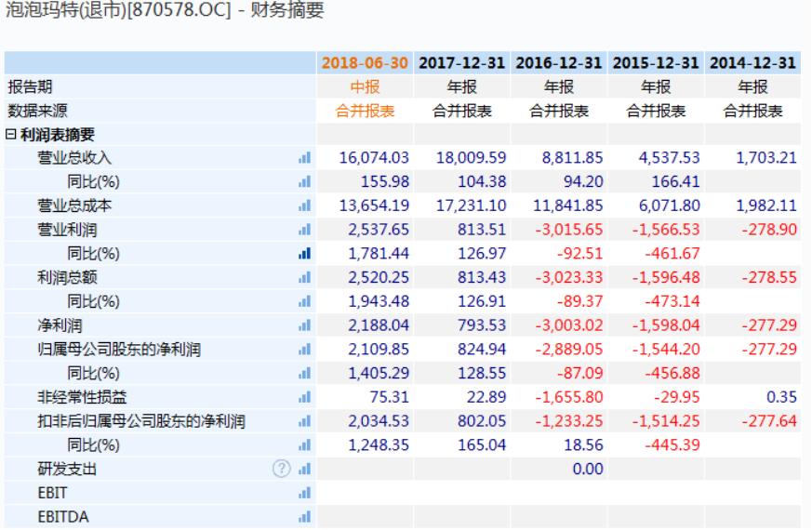Select the 扣非后归属母公司股东的净利润 row label
This screenshot has height=530, width=812.
click(140, 421)
